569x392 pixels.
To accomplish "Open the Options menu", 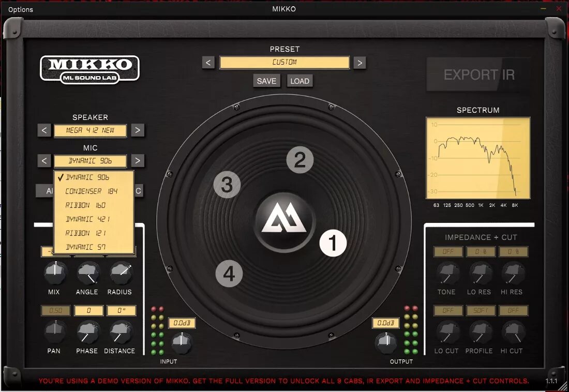I will 21,9.
